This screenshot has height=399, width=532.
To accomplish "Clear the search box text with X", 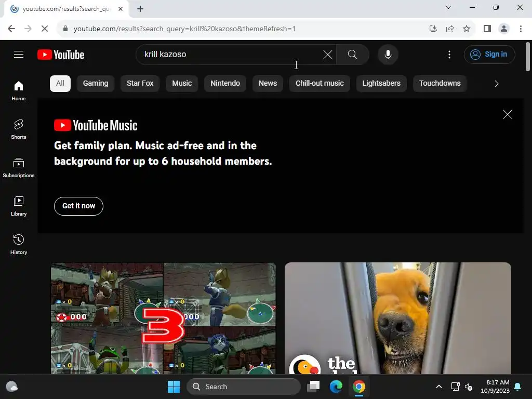I will [328, 54].
